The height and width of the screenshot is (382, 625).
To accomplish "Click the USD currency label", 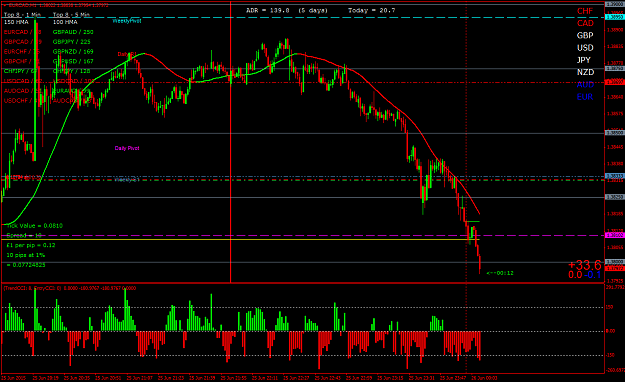I will [x=585, y=48].
